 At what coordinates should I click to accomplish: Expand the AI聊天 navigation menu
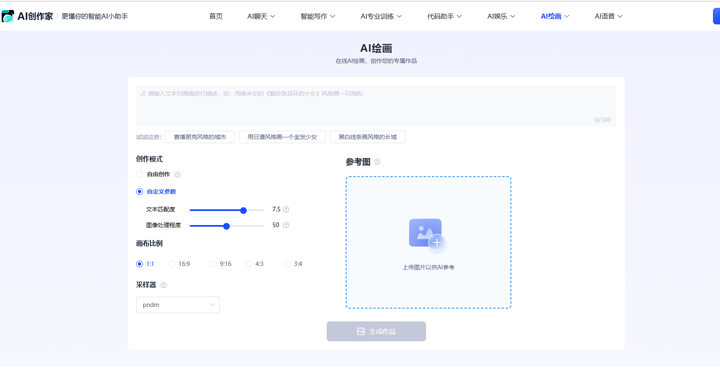(261, 16)
